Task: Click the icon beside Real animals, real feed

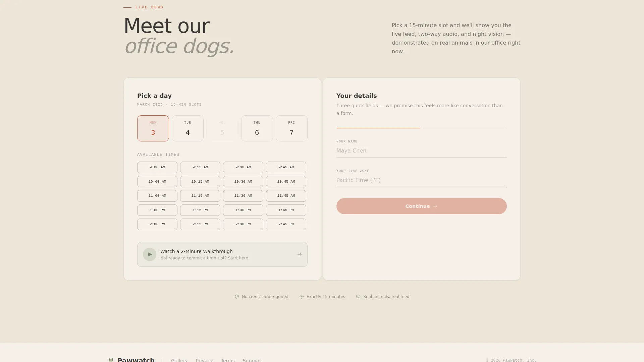Action: tap(358, 297)
